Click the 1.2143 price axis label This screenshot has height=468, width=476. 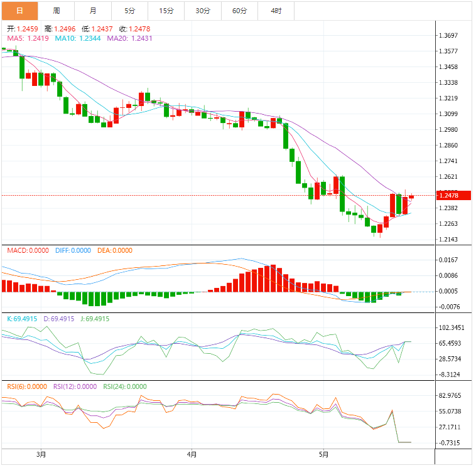pyautogui.click(x=448, y=239)
